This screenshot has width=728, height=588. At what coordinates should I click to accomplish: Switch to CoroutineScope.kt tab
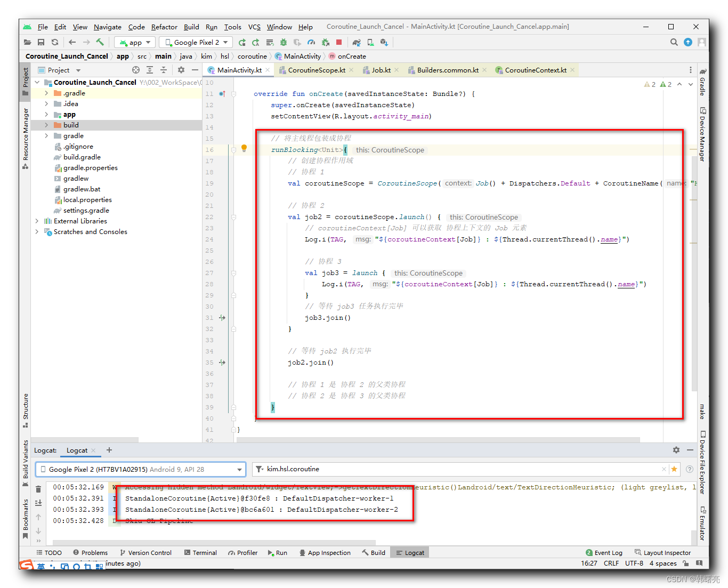pyautogui.click(x=317, y=70)
